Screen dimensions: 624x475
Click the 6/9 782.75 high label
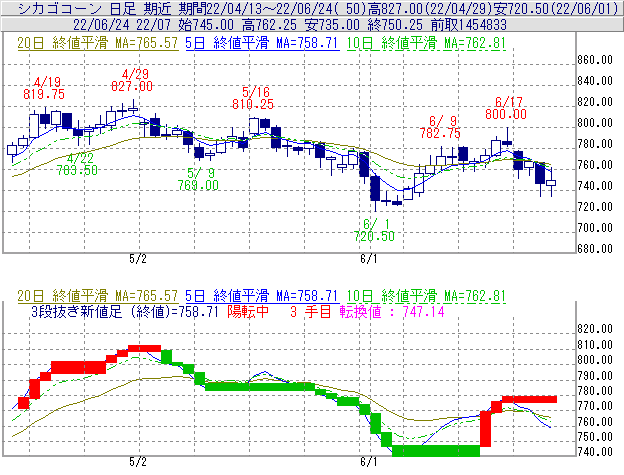pyautogui.click(x=440, y=127)
